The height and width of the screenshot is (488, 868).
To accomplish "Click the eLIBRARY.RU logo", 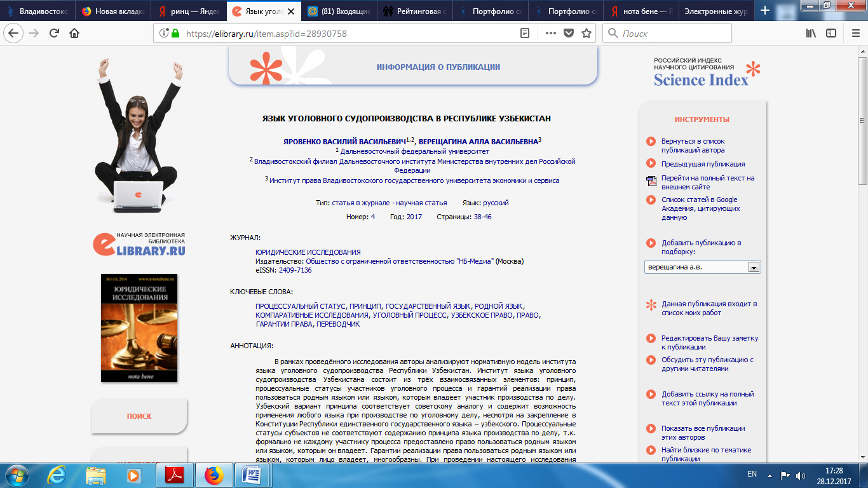I will click(139, 245).
